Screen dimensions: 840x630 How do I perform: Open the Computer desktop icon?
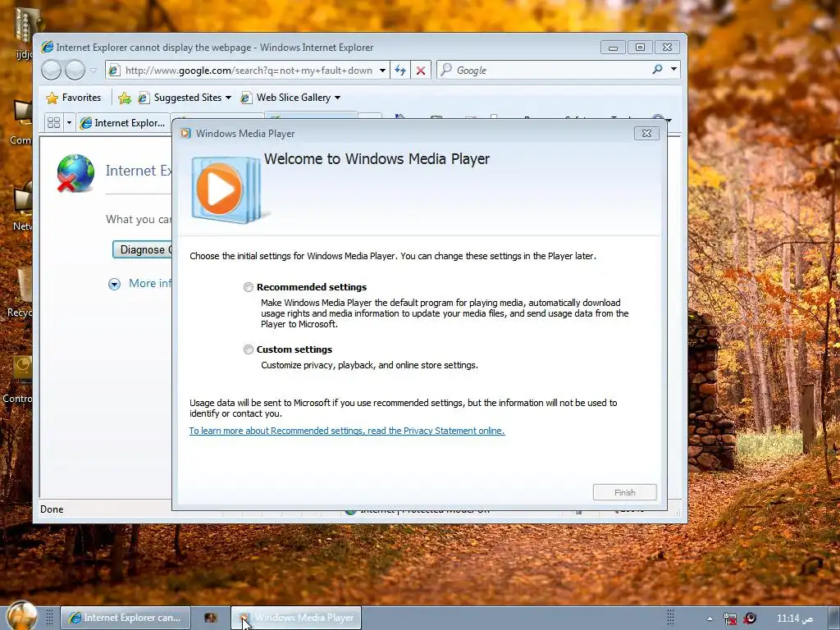(21, 122)
